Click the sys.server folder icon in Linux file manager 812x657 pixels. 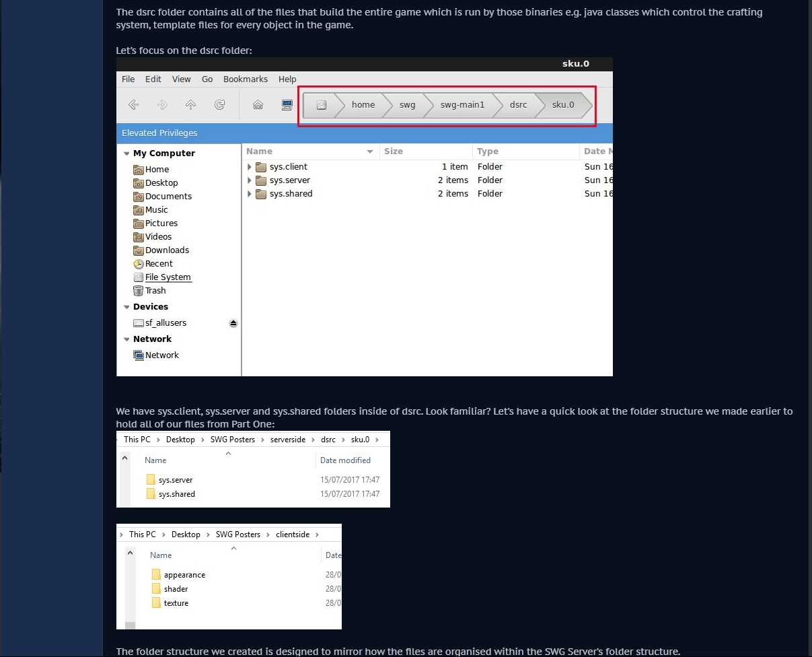261,180
